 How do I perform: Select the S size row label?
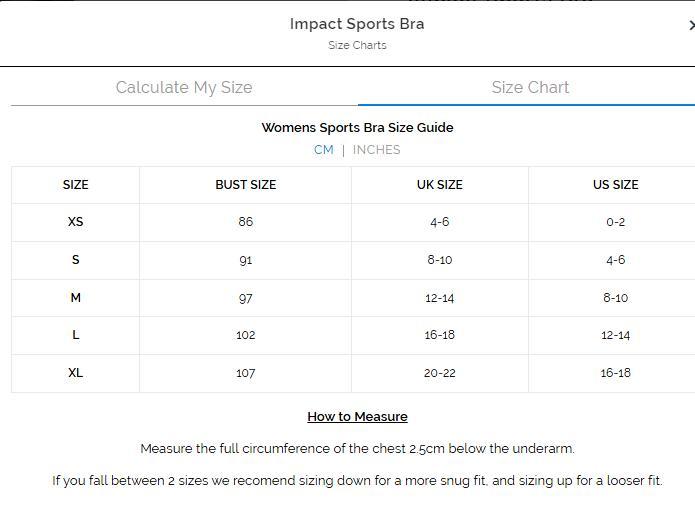click(x=75, y=260)
